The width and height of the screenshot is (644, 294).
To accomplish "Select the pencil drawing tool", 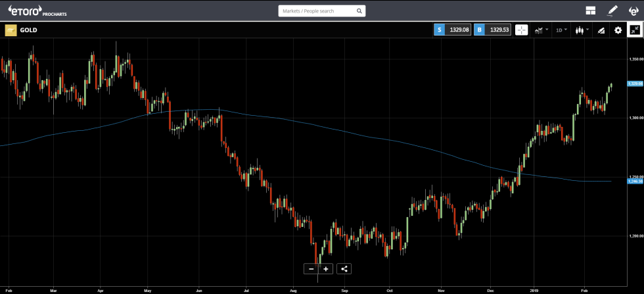I will click(612, 11).
